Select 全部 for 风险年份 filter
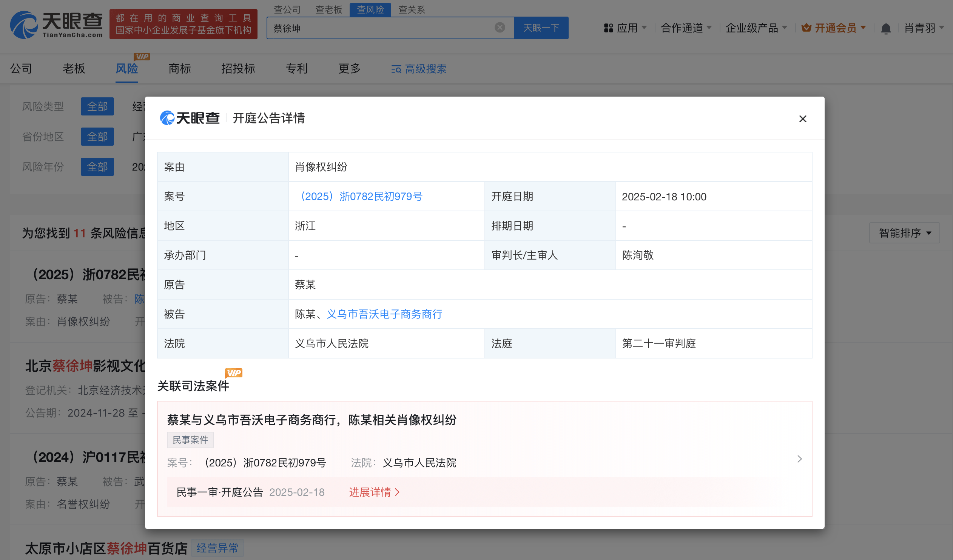The height and width of the screenshot is (560, 953). [97, 167]
